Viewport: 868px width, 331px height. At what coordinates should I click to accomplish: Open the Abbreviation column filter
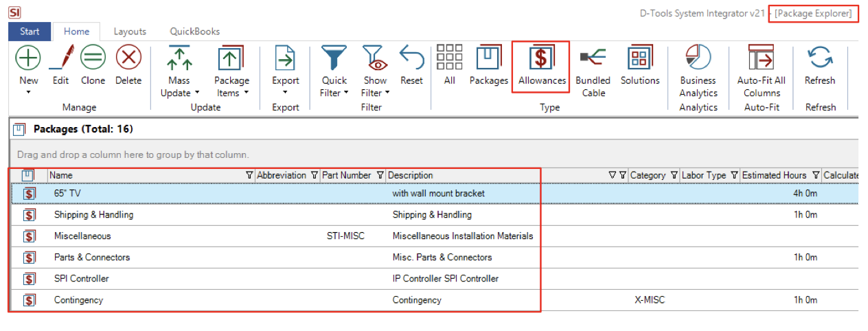click(315, 176)
